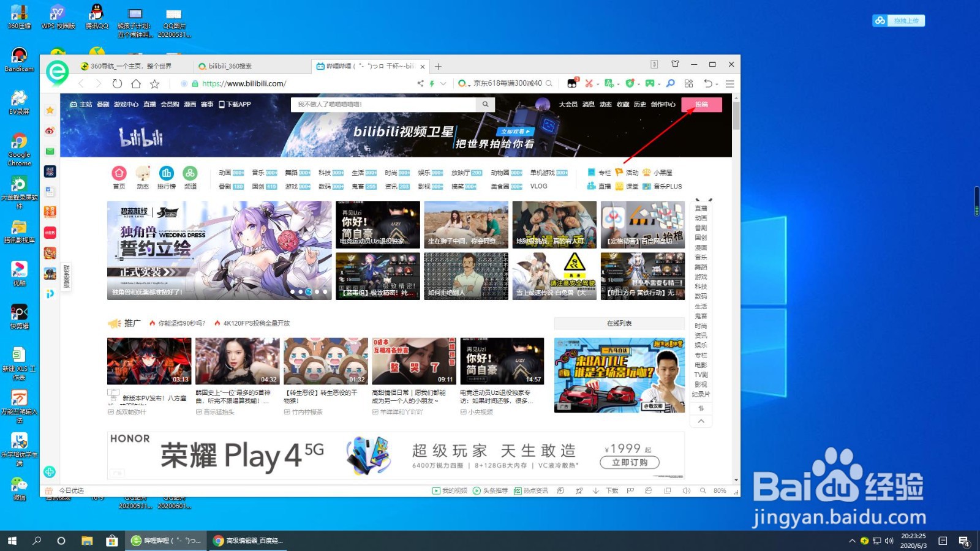
Task: Open 番剧 in bilibili top nav
Action: tap(103, 105)
